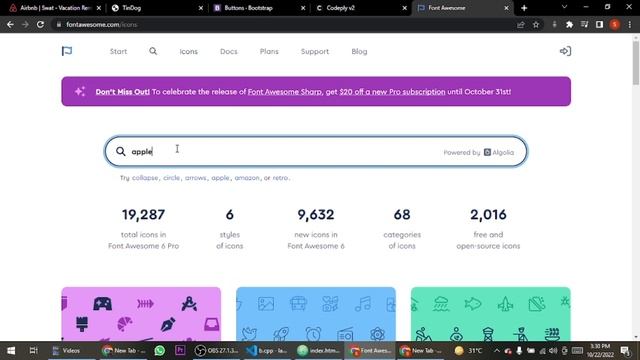640x360 pixels.
Task: Click the music note icon in the blue card
Action: coord(362,304)
